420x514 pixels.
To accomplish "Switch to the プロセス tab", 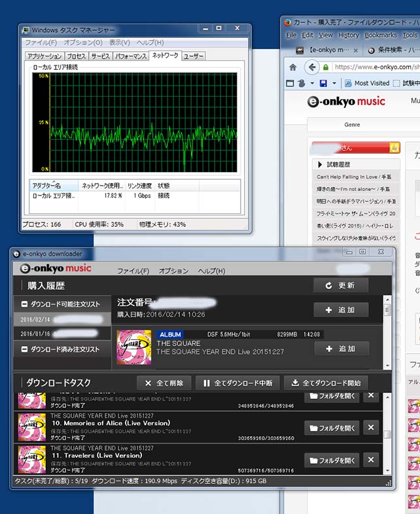I will [x=77, y=56].
